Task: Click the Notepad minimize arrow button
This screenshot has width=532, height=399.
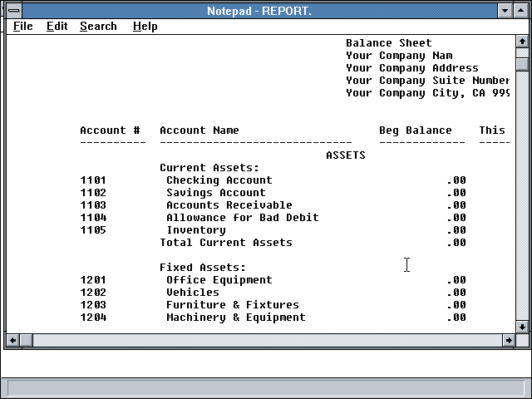Action: 505,11
